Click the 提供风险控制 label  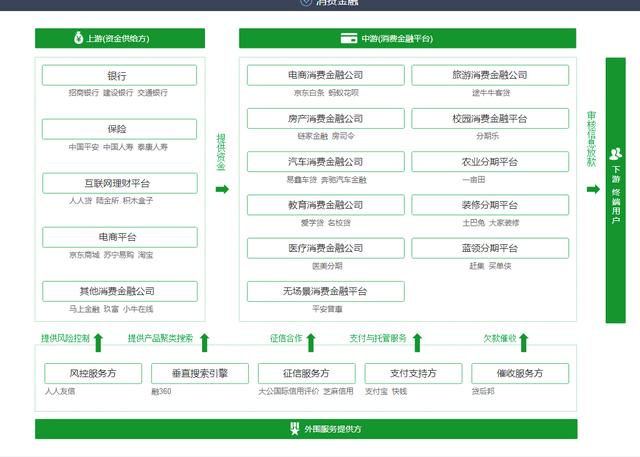pyautogui.click(x=65, y=338)
